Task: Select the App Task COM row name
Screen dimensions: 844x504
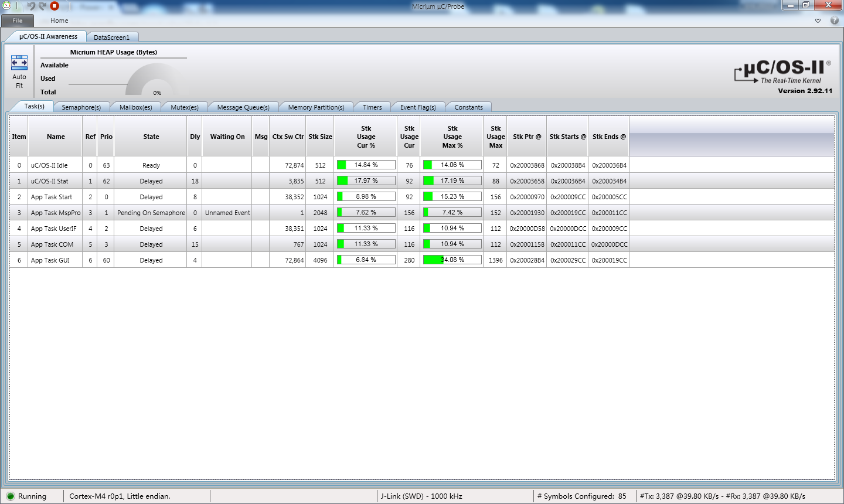Action: coord(52,244)
